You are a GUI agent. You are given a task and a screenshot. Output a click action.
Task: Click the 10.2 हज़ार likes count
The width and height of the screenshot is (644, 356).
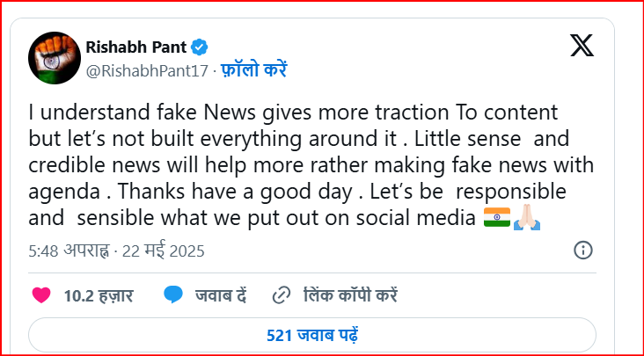[99, 295]
